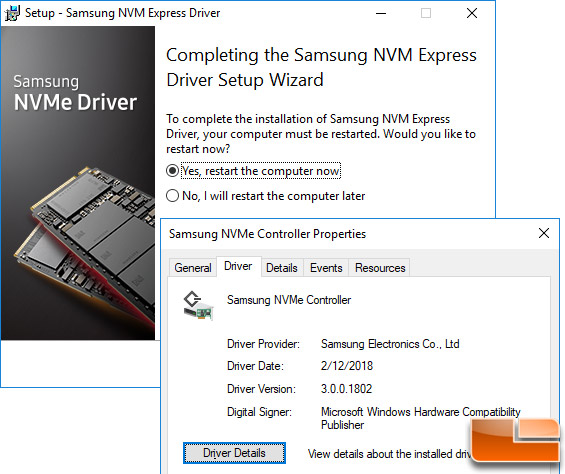Switch to the Resources tab
Screen dimensions: 565x474
point(380,268)
